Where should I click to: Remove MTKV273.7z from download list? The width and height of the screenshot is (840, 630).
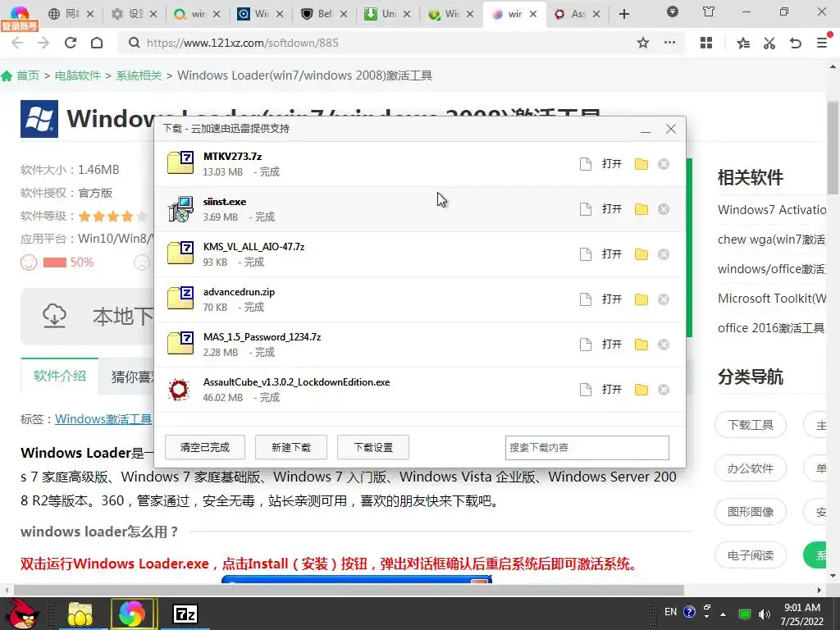click(x=664, y=164)
